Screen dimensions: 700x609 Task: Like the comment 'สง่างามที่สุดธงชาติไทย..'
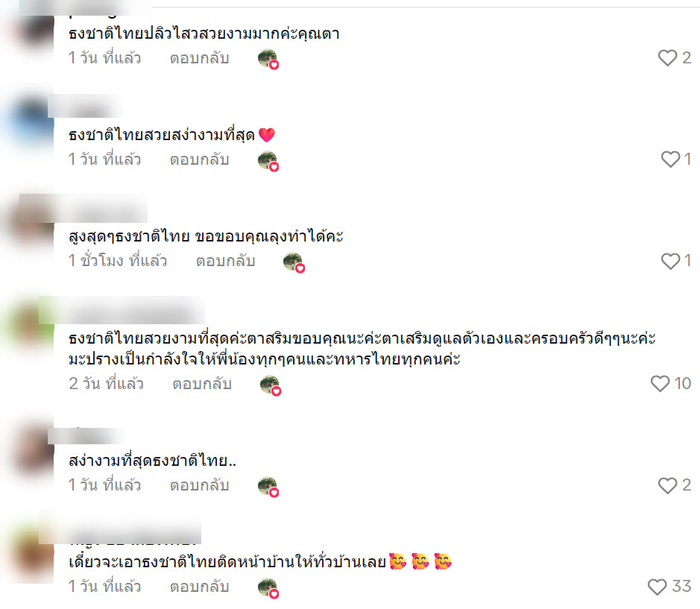tap(667, 485)
